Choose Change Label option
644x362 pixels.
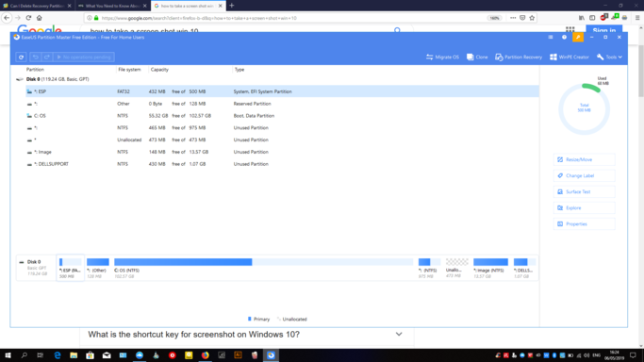584,175
